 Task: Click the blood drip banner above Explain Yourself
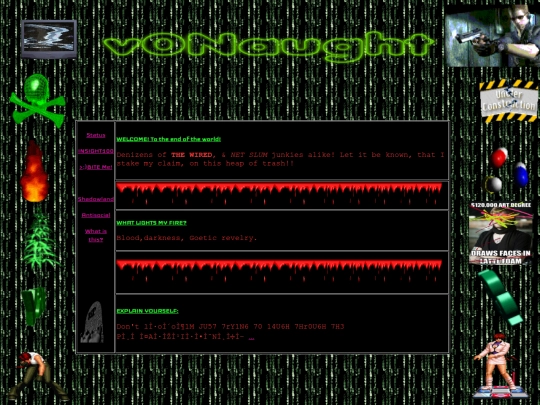click(279, 271)
